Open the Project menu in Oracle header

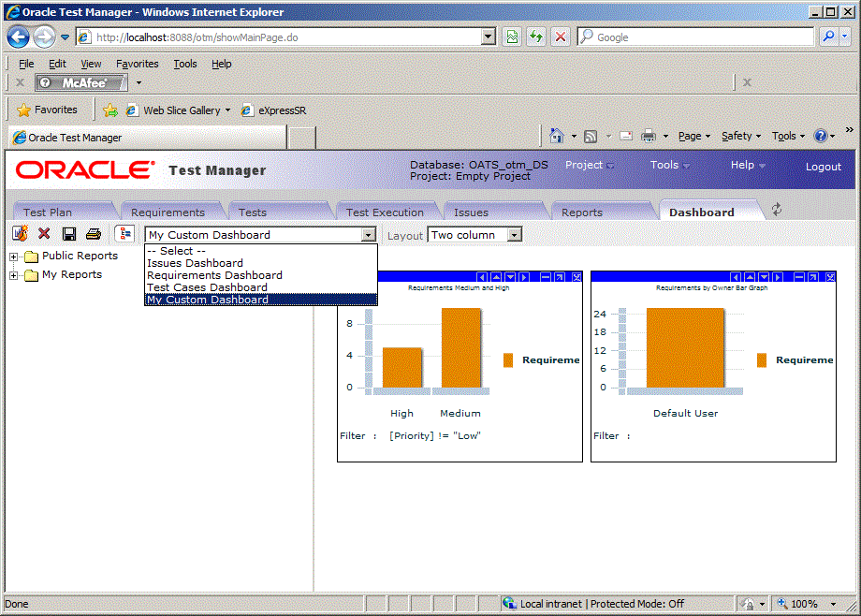coord(590,165)
